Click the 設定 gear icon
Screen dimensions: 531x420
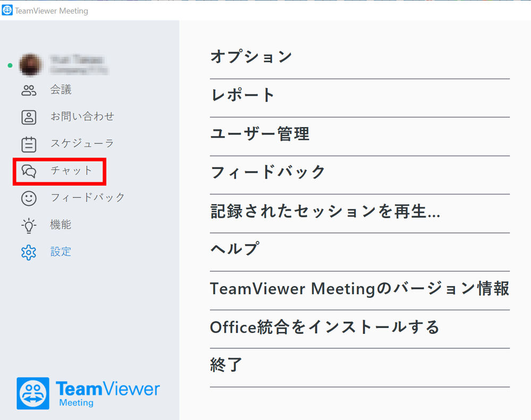coord(29,253)
